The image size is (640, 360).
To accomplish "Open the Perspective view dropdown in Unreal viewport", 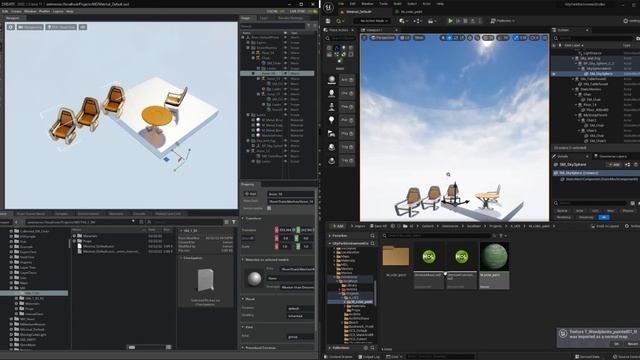I will pos(383,38).
